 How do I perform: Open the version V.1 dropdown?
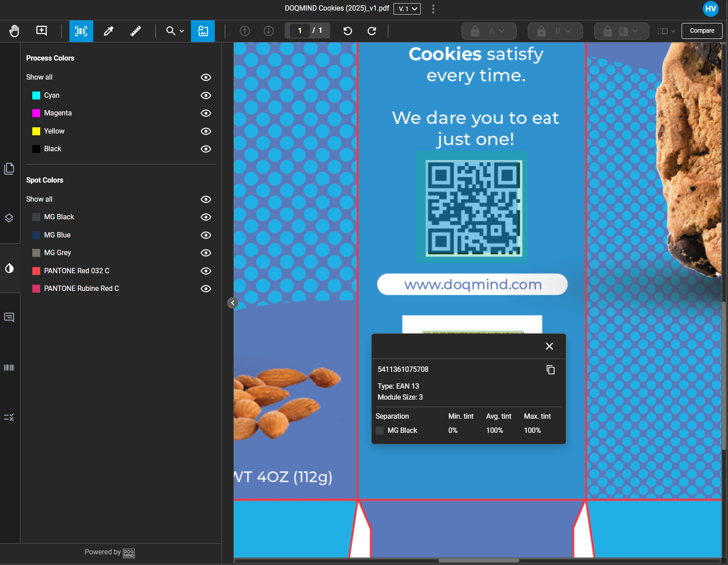[x=407, y=9]
